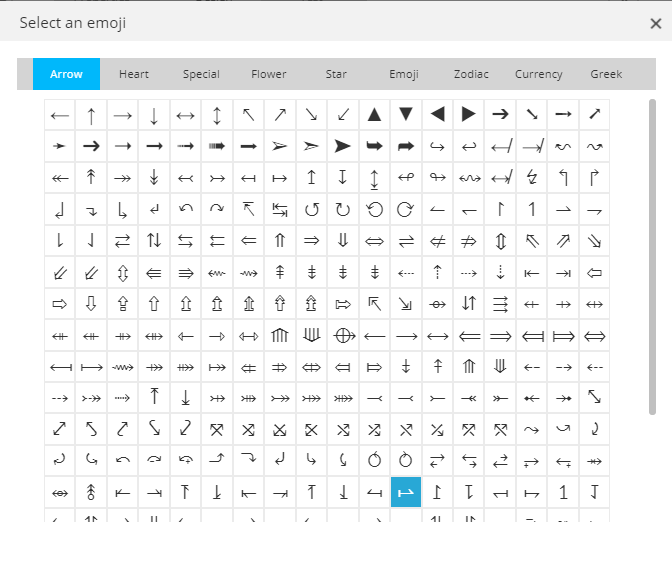This screenshot has height=579, width=672.
Task: Select the solid black left-pointing triangle
Action: [x=437, y=115]
